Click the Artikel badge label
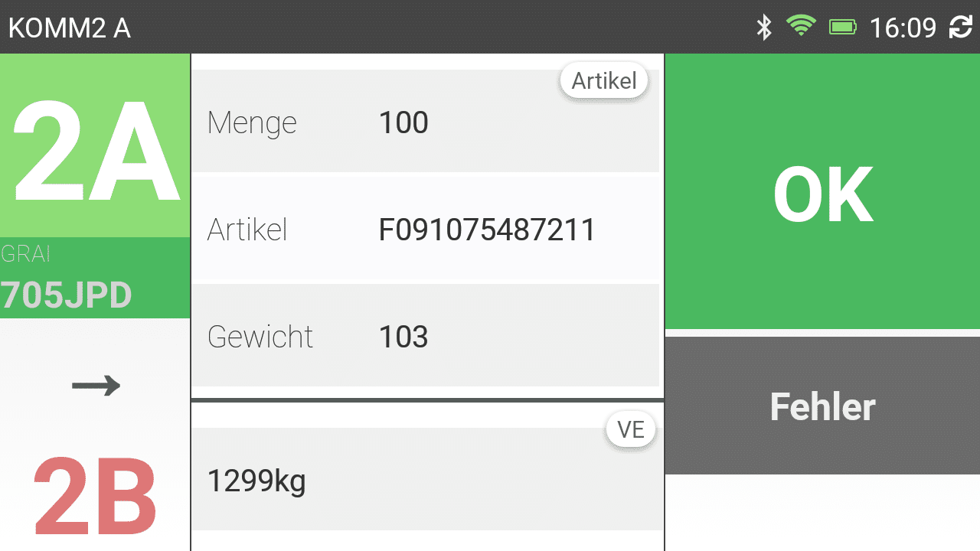This screenshot has width=980, height=551. tap(604, 80)
